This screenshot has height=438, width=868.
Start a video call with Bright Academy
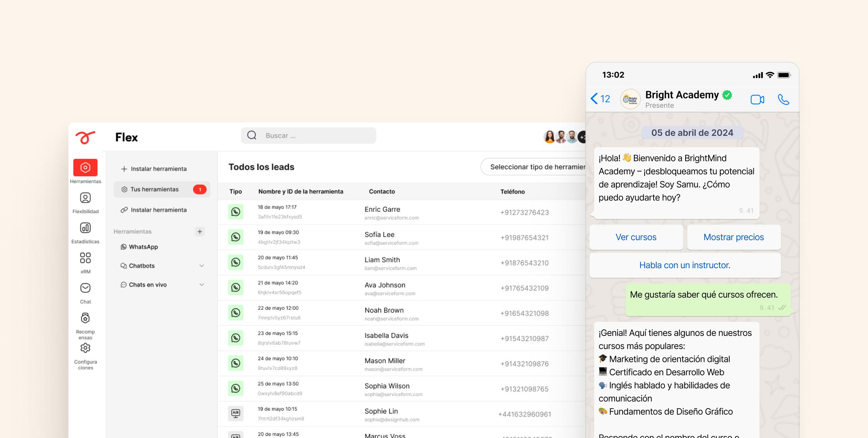click(x=757, y=99)
